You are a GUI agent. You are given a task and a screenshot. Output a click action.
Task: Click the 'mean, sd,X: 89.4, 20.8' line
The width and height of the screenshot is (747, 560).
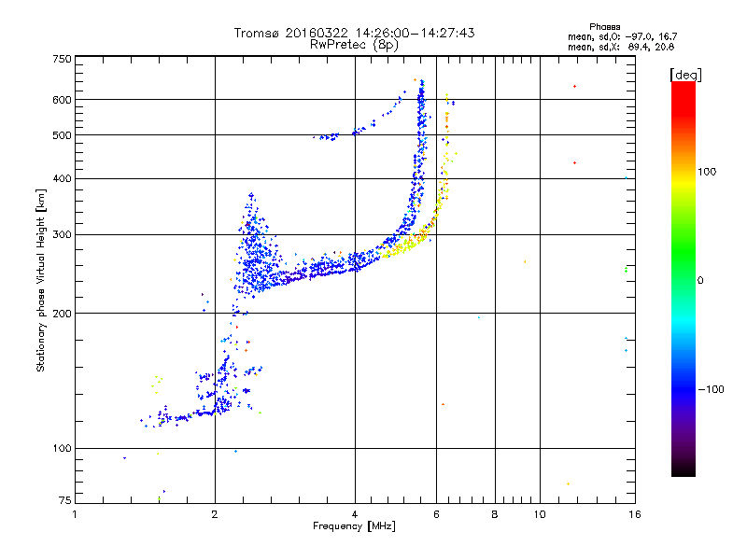621,47
